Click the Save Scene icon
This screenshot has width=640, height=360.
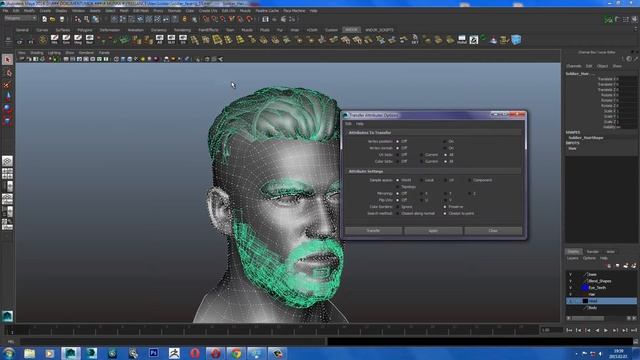click(62, 19)
